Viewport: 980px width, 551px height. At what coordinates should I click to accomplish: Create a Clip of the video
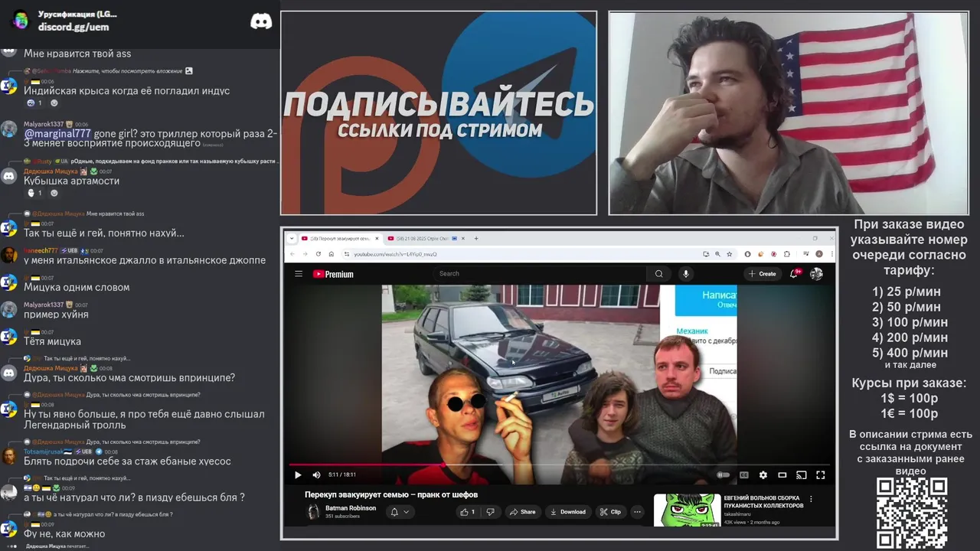(x=610, y=512)
